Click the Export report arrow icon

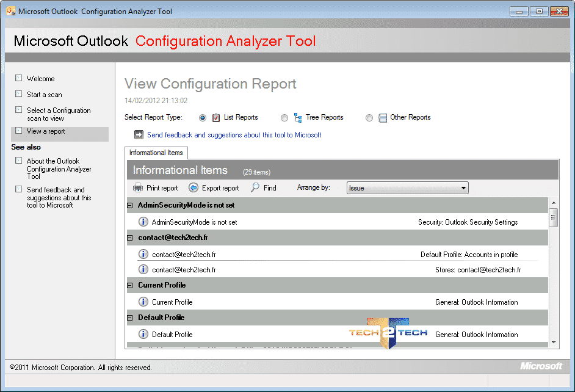193,187
